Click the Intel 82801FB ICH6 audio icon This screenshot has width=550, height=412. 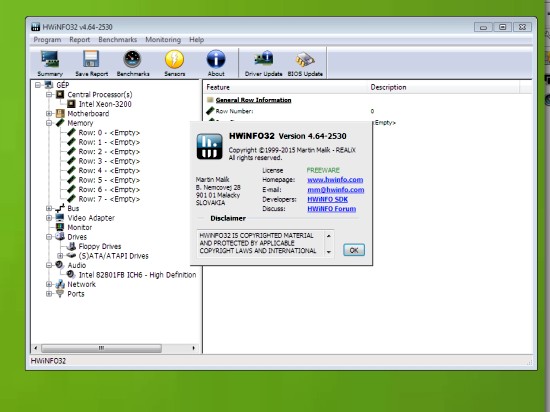(x=71, y=275)
